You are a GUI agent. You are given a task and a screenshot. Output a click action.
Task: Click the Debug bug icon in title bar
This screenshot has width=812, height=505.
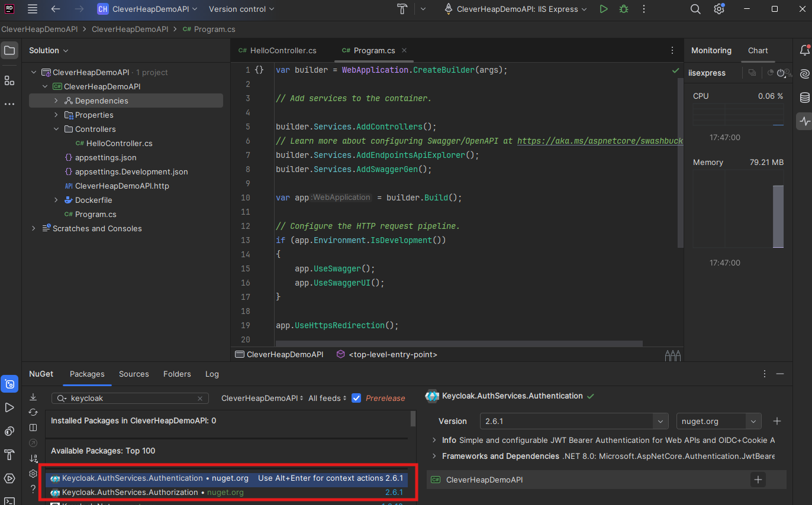click(623, 9)
